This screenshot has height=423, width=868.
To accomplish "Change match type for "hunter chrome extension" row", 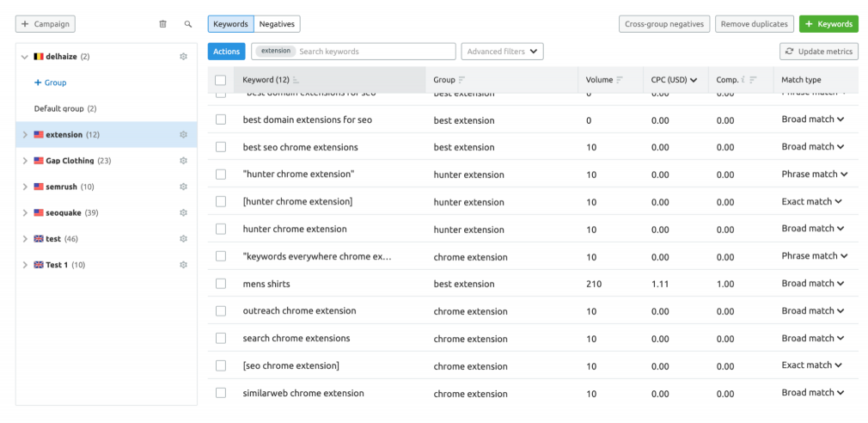I will tap(815, 175).
